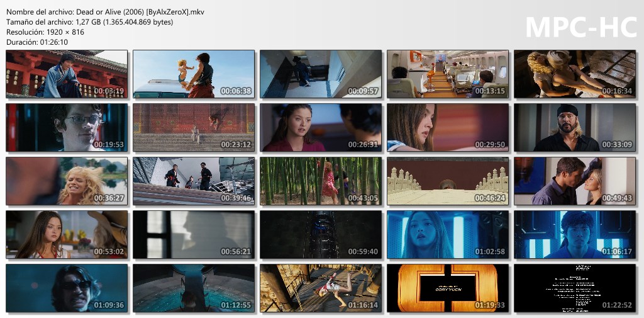The height and width of the screenshot is (318, 644).
Task: Click the airplane cabin frame at 00:13:15
Action: pos(448,74)
